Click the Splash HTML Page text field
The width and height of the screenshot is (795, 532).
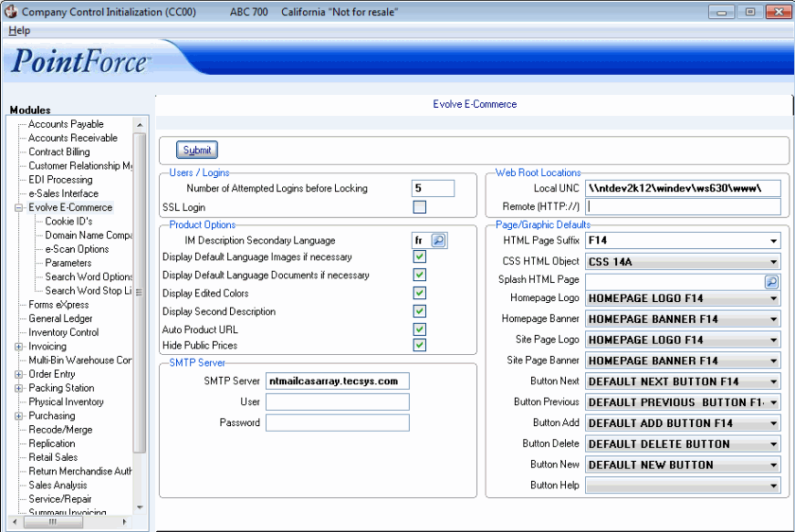[675, 282]
